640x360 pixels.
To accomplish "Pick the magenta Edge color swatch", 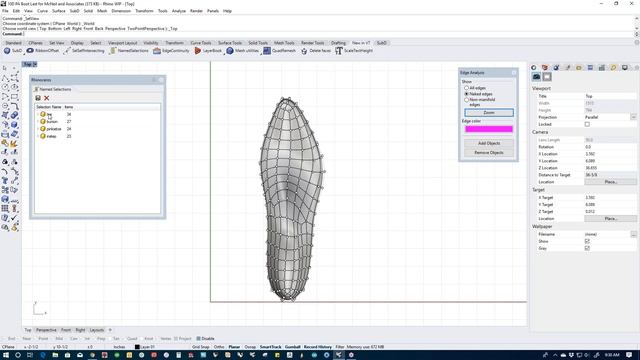I will [x=489, y=129].
